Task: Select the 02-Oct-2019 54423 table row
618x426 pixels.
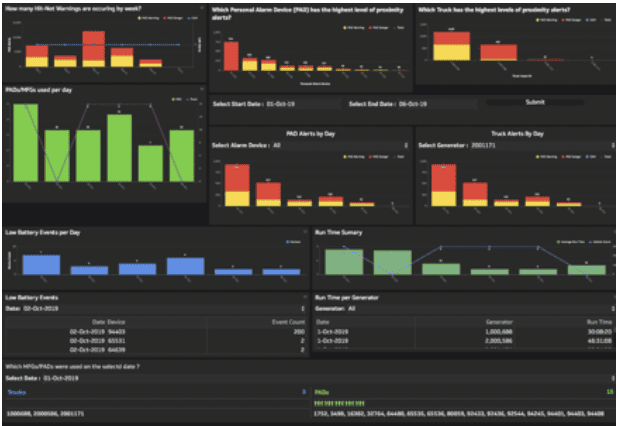Action: point(150,329)
